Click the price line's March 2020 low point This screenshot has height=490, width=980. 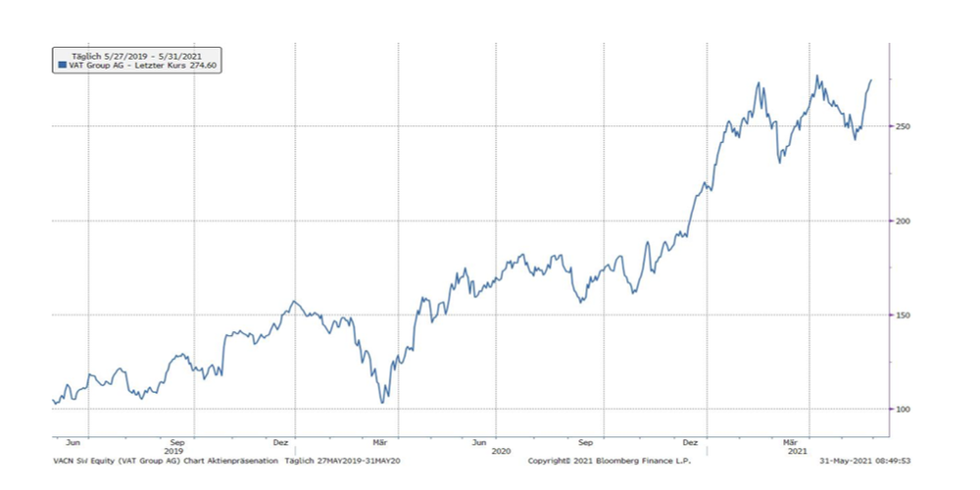pos(382,402)
